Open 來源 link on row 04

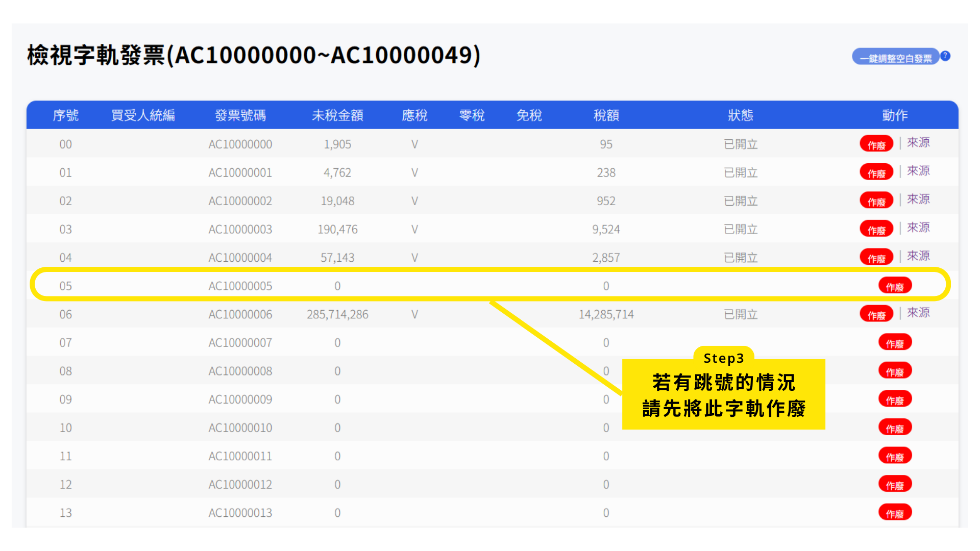click(918, 256)
